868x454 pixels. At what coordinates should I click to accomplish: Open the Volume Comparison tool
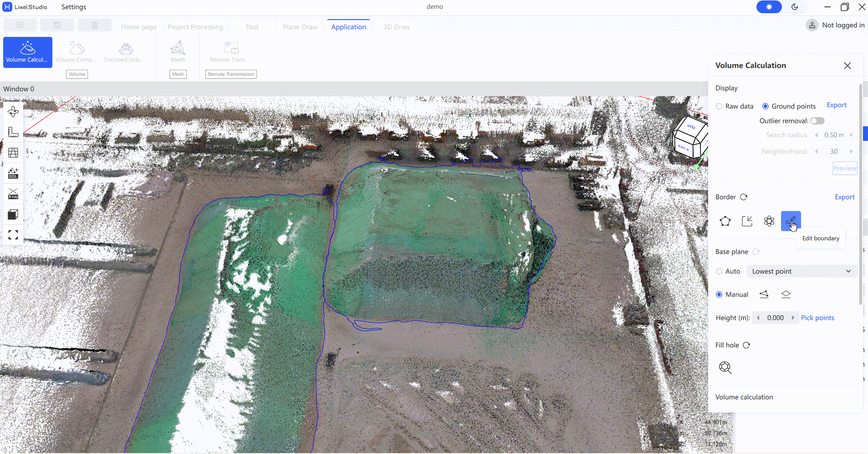77,52
